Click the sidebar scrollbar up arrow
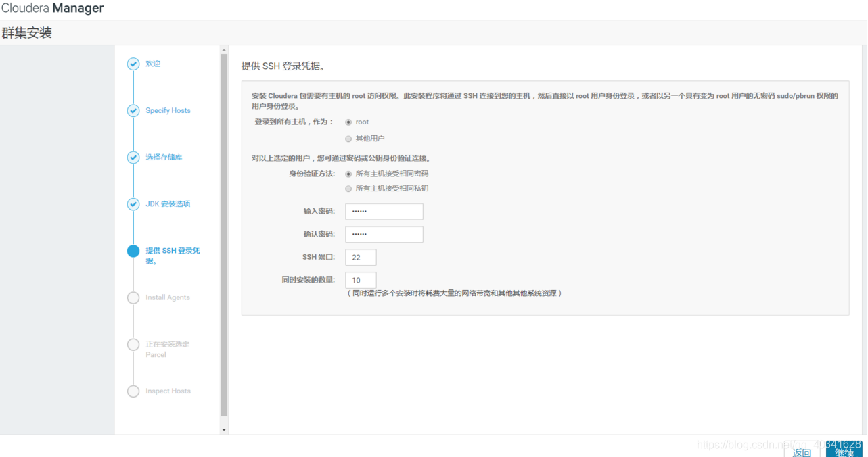The image size is (868, 457). 224,50
